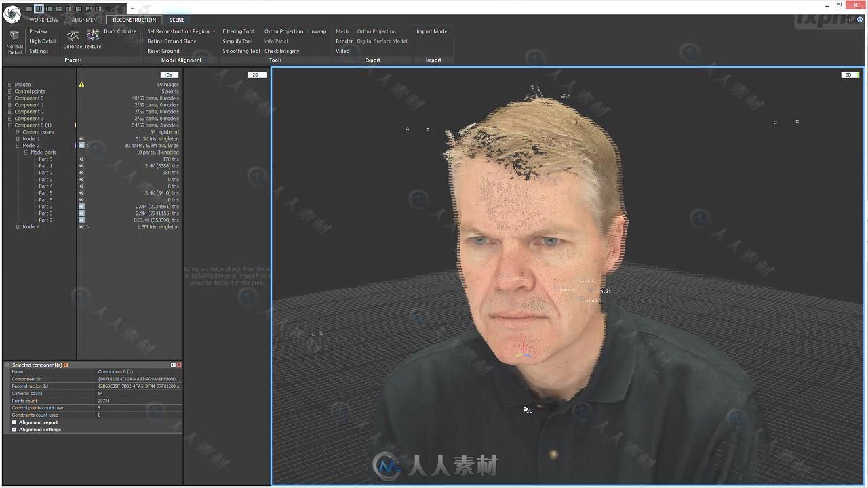
Task: Click the orange marker icon next to Selected component(s)
Action: pos(66,365)
